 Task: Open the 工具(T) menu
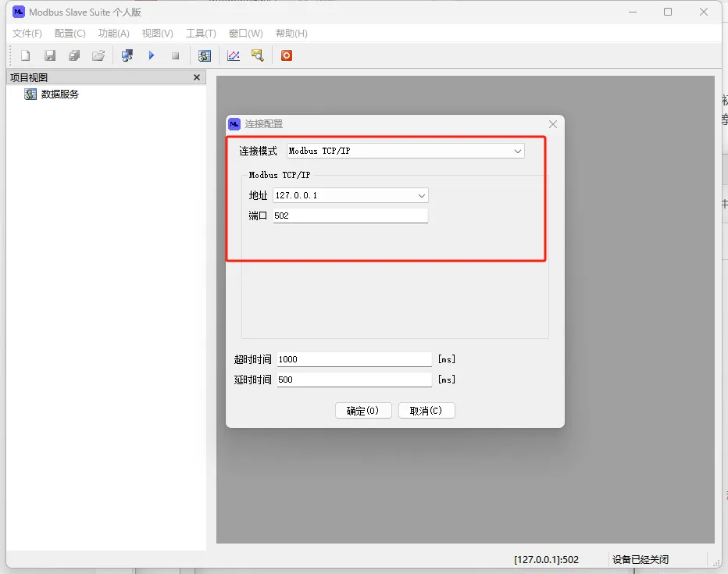pos(201,34)
